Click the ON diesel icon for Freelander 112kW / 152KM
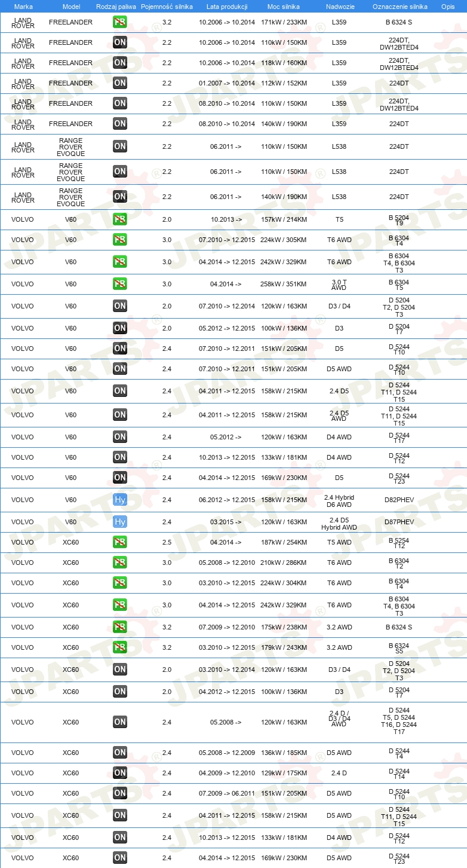Screen dimensions: 467x868 [x=120, y=83]
